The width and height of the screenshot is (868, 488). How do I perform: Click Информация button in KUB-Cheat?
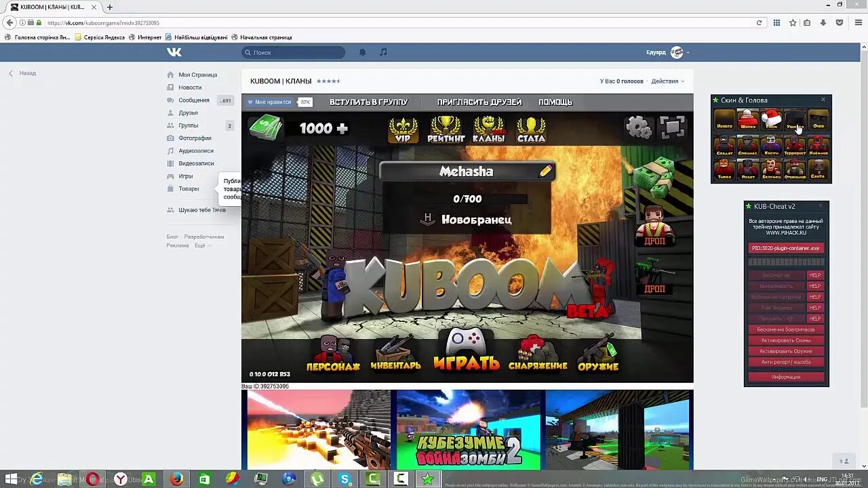[786, 377]
